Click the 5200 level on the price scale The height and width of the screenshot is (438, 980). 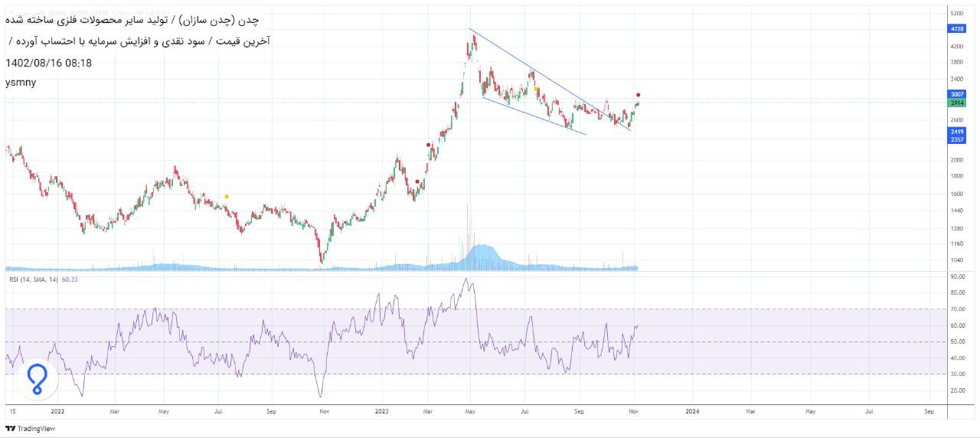pos(956,14)
